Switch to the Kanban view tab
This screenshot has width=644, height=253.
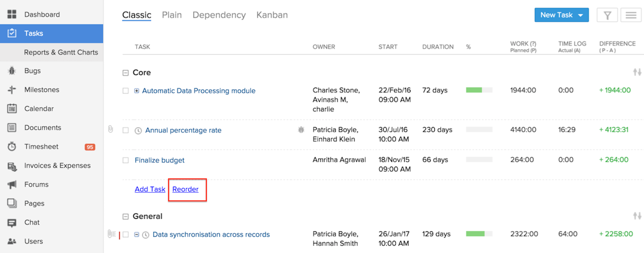click(x=272, y=15)
